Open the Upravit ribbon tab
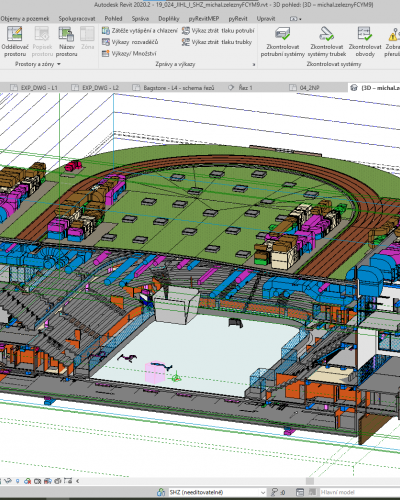Screen dimensions: 400x500 (266, 19)
